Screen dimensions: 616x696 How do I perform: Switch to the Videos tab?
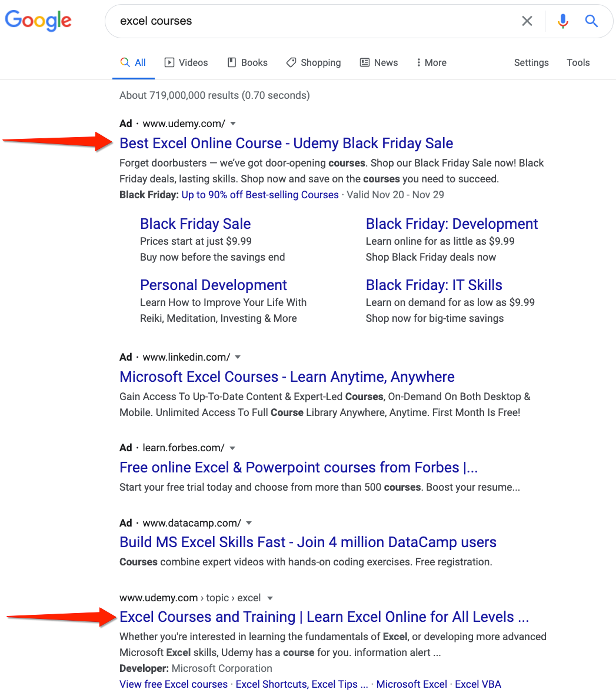click(x=186, y=62)
